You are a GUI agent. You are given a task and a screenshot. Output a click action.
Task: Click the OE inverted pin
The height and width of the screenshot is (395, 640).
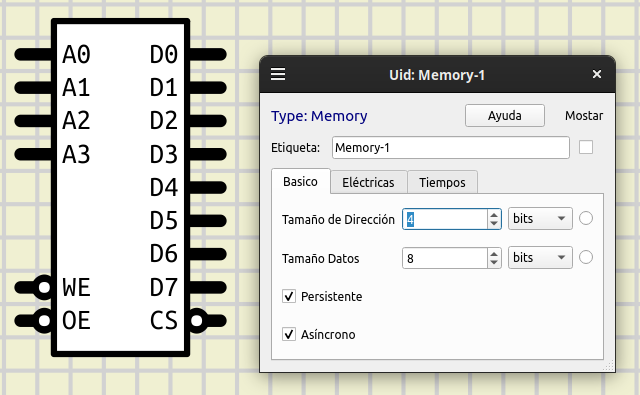(x=33, y=321)
